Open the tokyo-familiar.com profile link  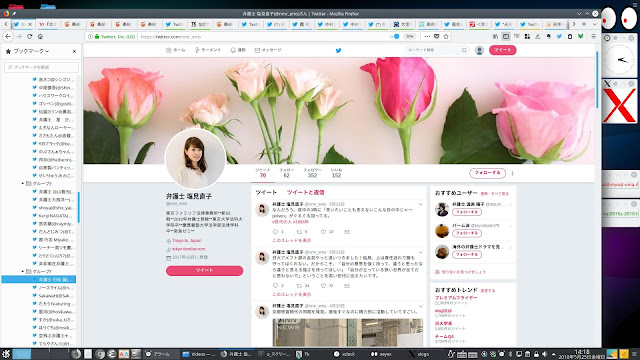[189, 249]
